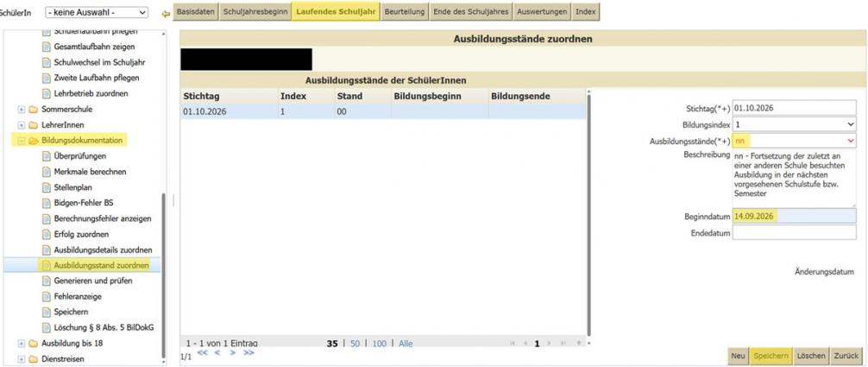The image size is (868, 367).
Task: Select the Laufendes Schuljahr tab
Action: coord(336,11)
